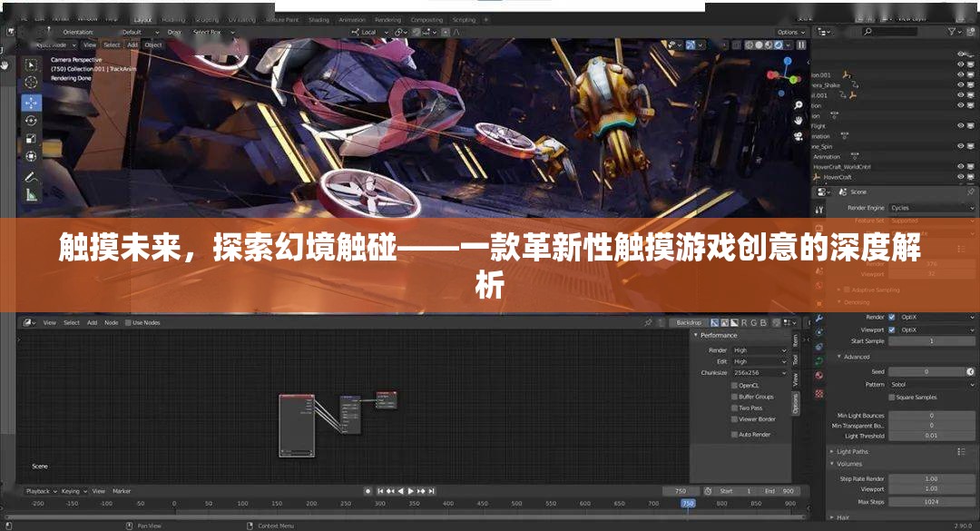Open the Light Paths presets list icon

tap(961, 451)
